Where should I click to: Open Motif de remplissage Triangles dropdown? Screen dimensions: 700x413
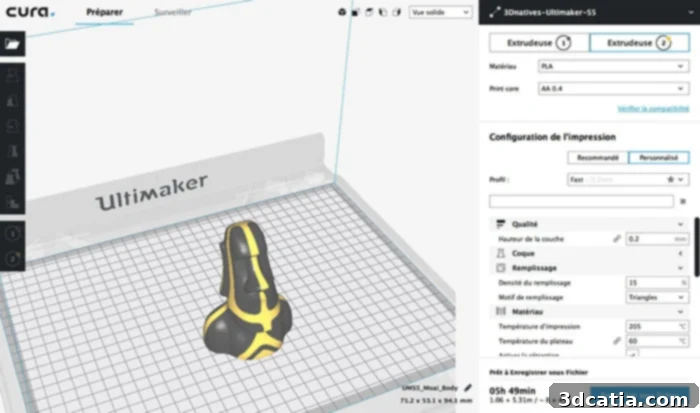click(x=657, y=297)
